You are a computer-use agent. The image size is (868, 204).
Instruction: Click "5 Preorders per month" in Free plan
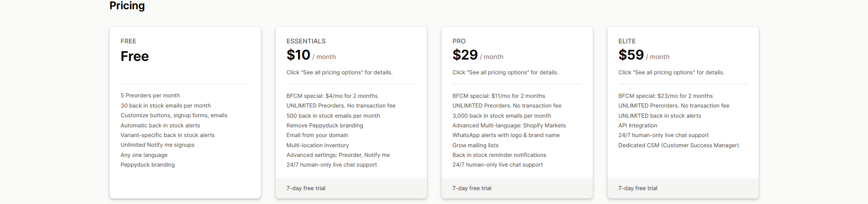150,96
